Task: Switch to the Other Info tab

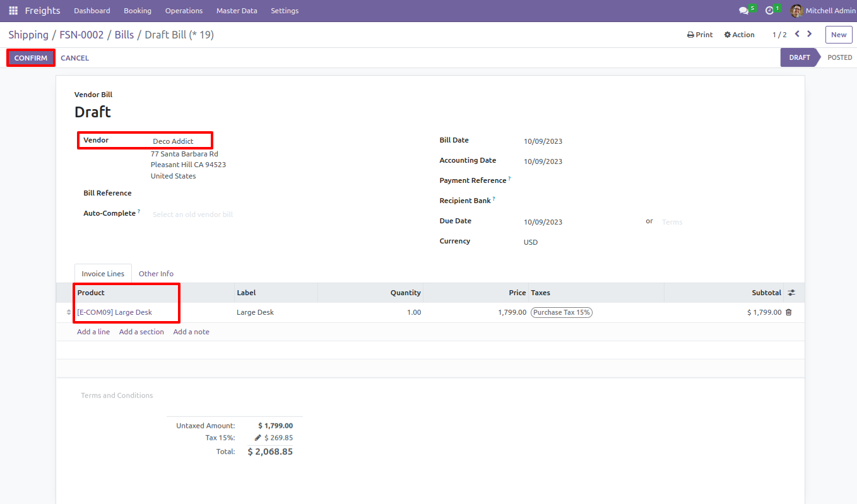Action: click(156, 274)
